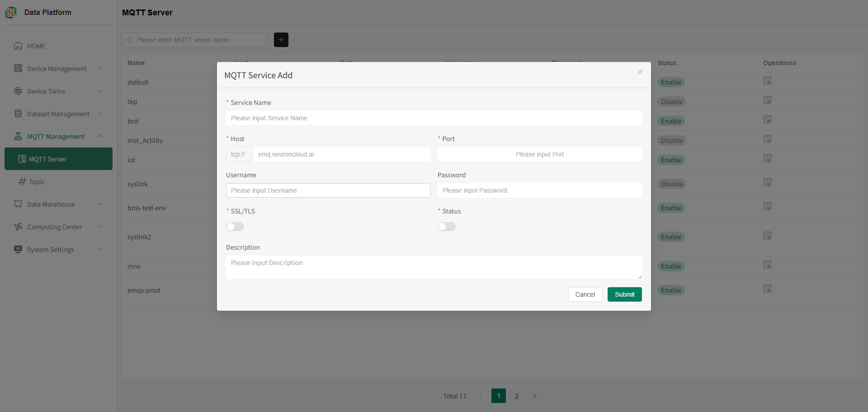Enable the Status switch

(x=446, y=227)
